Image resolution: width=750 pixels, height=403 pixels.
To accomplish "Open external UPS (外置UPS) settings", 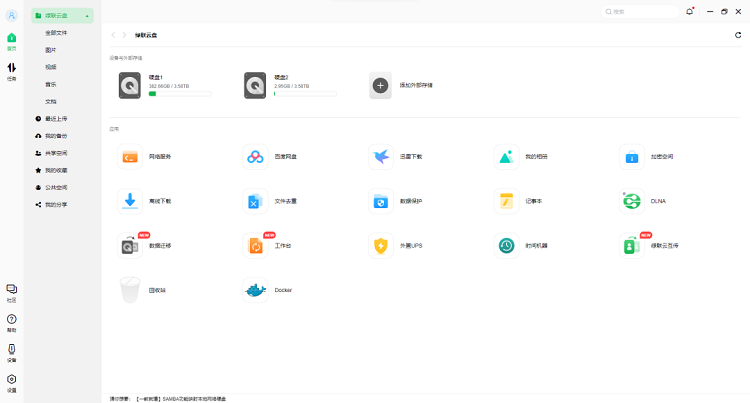I will tap(381, 245).
